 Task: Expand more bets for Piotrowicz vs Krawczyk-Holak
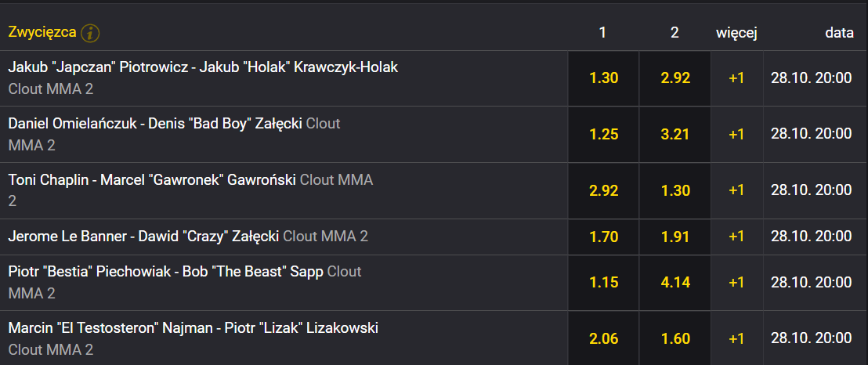736,78
